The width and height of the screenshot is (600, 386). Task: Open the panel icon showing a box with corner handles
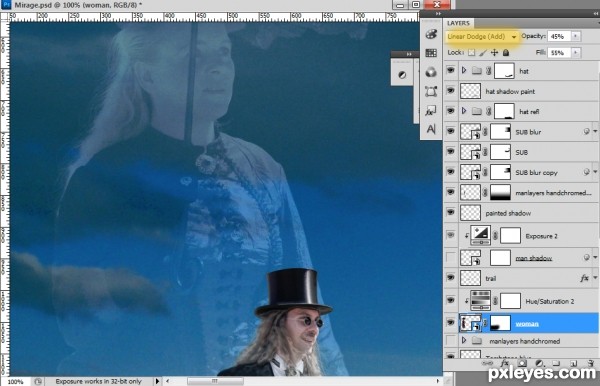click(431, 91)
